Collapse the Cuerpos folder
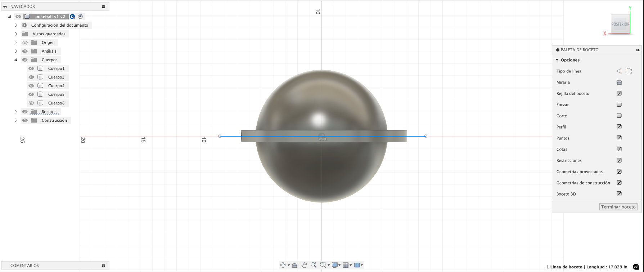Image resolution: width=644 pixels, height=272 pixels. [16, 60]
